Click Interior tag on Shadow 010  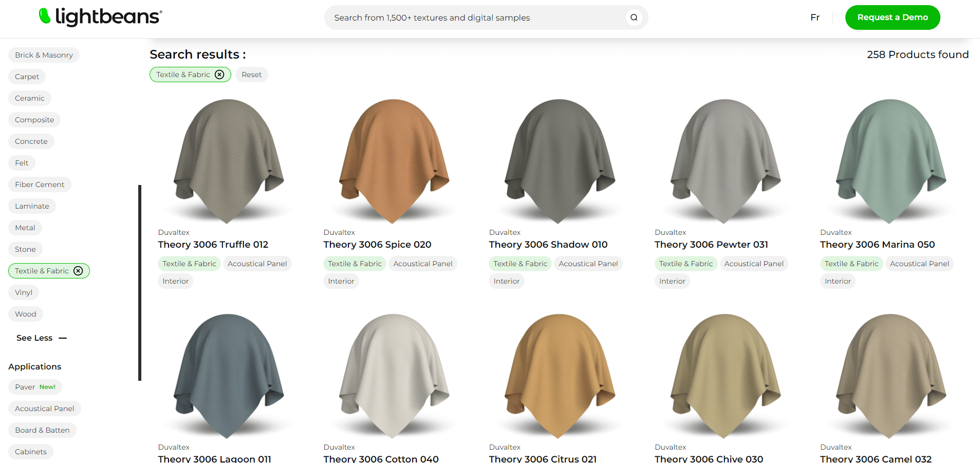[506, 281]
